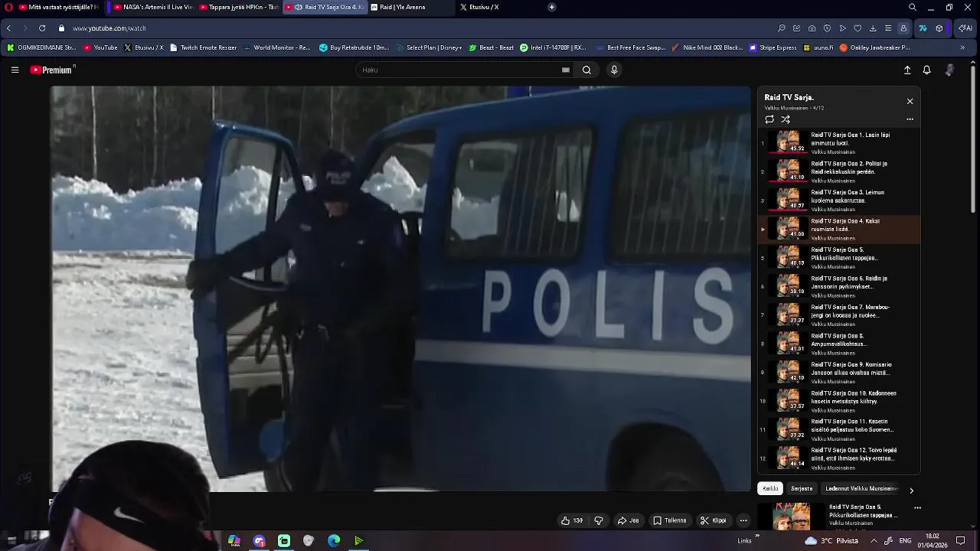This screenshot has width=980, height=551.
Task: Share the video using the Jaa button
Action: point(629,520)
